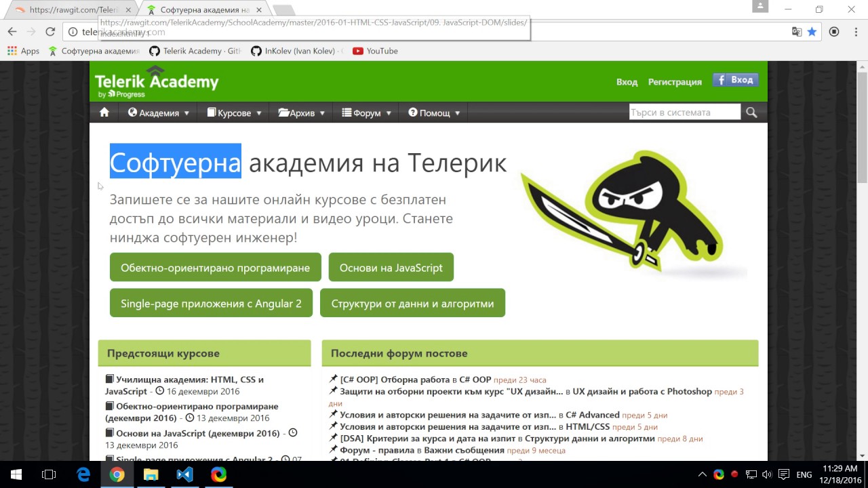Viewport: 868px width, 488px height.
Task: Click the Google Translate icon in address bar
Action: (x=797, y=32)
